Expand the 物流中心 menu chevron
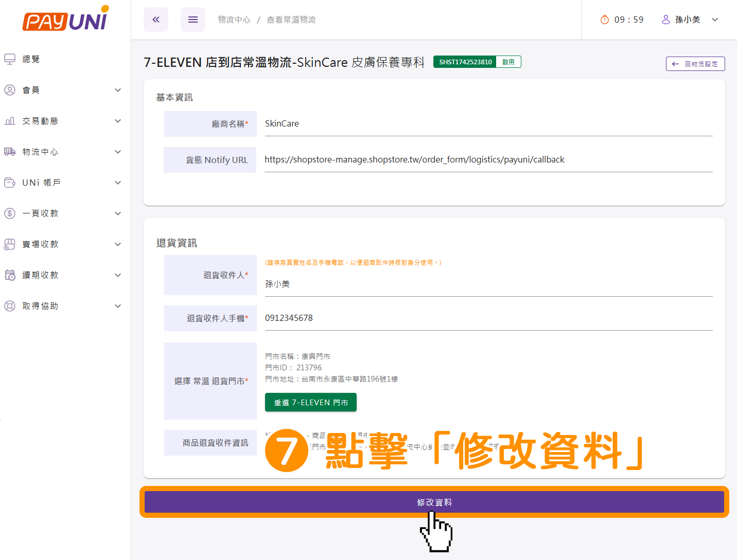This screenshot has height=560, width=737. click(x=118, y=152)
